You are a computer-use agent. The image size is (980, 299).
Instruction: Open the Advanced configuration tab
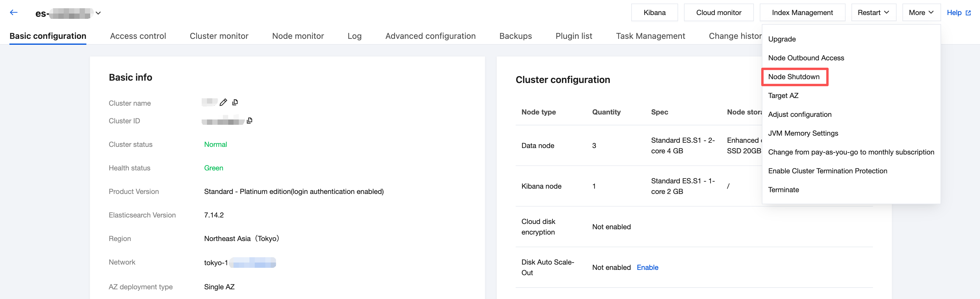[430, 36]
